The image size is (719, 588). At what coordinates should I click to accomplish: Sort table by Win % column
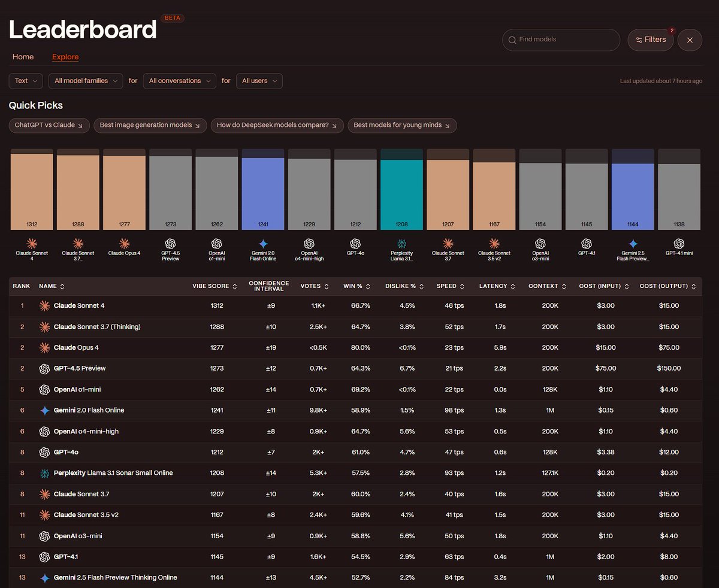[x=356, y=286]
